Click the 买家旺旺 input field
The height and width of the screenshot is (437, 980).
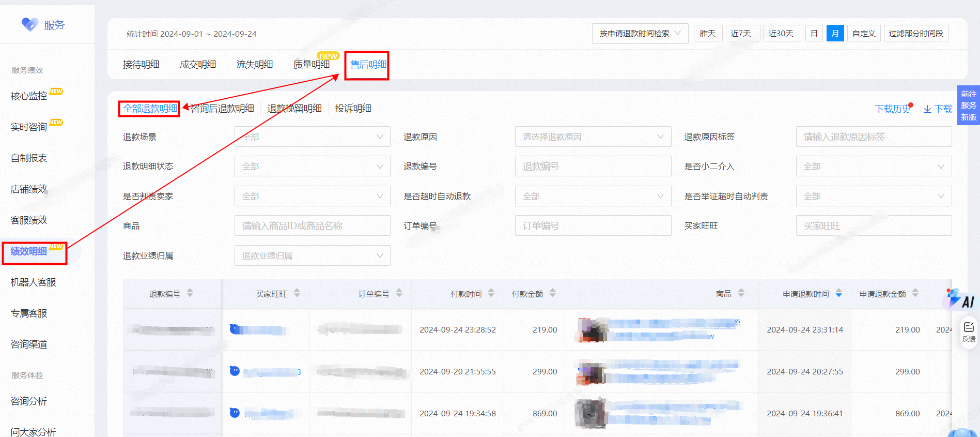pyautogui.click(x=874, y=225)
